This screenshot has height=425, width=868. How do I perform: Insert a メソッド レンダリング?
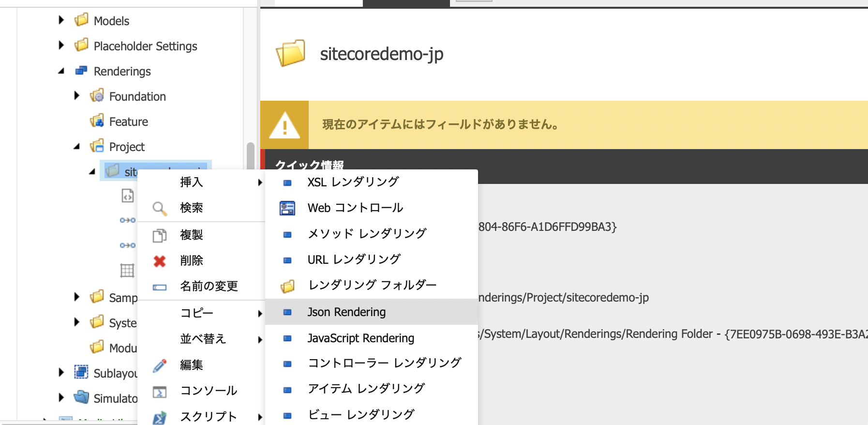coord(372,234)
